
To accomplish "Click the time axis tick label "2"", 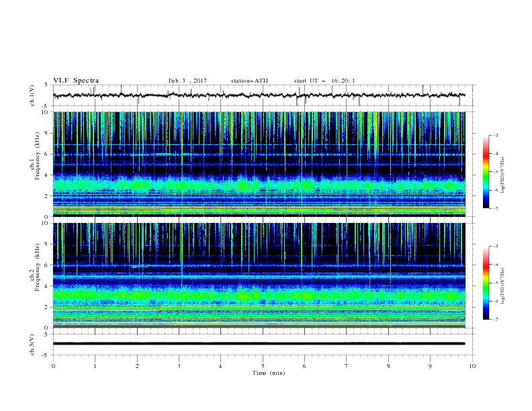I will tap(137, 366).
